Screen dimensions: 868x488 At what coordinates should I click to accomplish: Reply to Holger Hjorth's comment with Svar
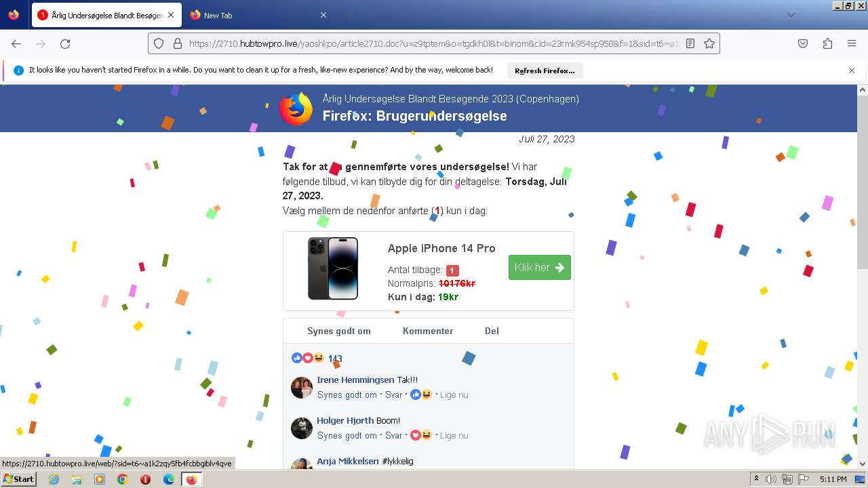click(394, 435)
